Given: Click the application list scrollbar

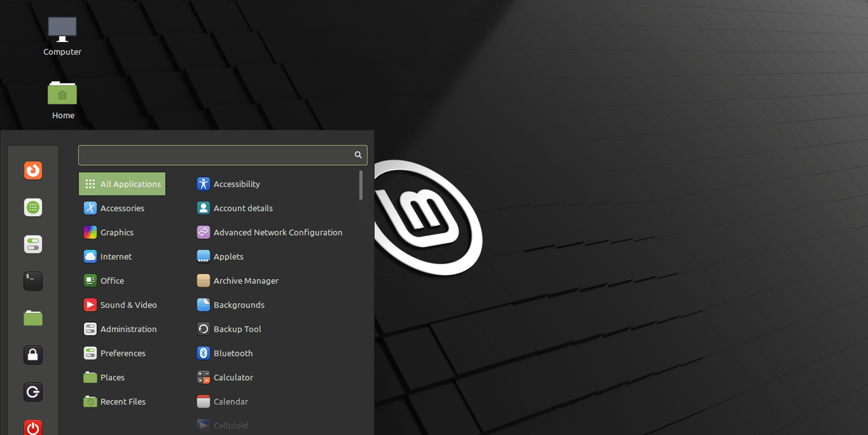Looking at the screenshot, I should 361,185.
